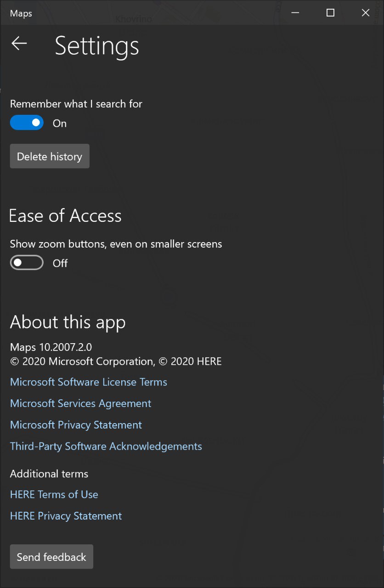The image size is (384, 588).
Task: Close the Maps window
Action: 366,12
